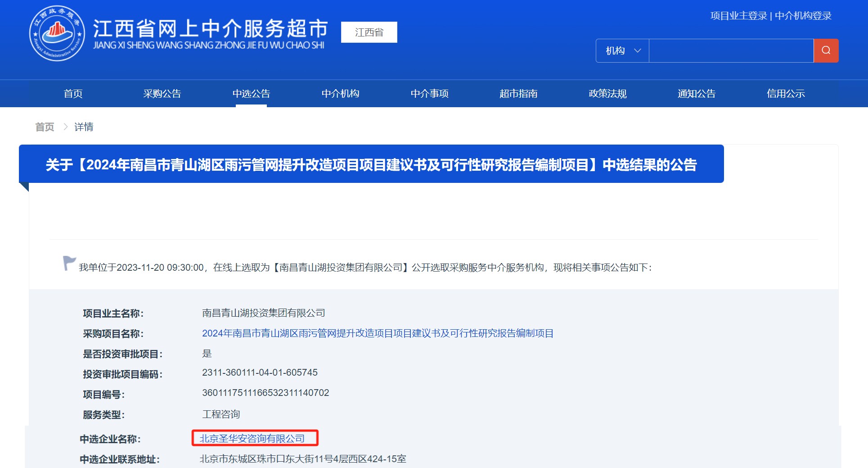Open the 中介事项 navigation item
The image size is (868, 468).
click(429, 94)
